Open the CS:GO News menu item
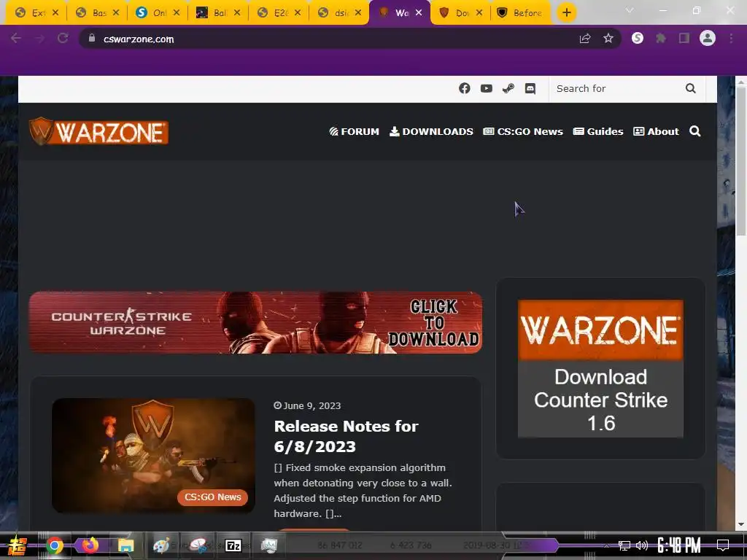The width and height of the screenshot is (747, 560). pyautogui.click(x=523, y=131)
